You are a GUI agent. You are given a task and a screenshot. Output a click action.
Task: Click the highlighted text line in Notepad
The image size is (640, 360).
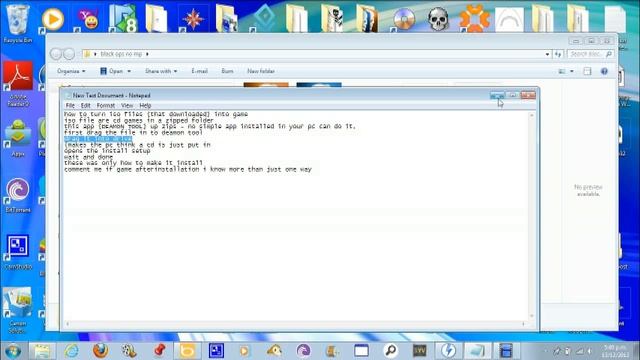(98, 139)
